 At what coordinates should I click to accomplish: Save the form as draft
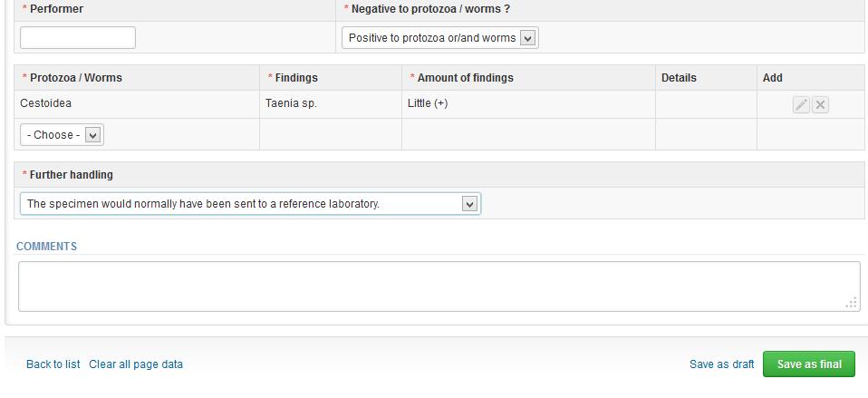(x=721, y=364)
